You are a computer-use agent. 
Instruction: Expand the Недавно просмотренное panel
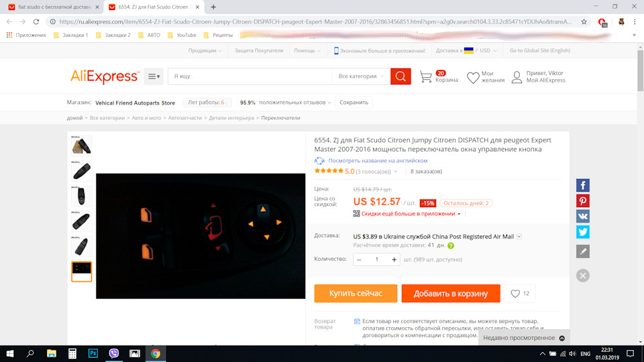tap(524, 338)
